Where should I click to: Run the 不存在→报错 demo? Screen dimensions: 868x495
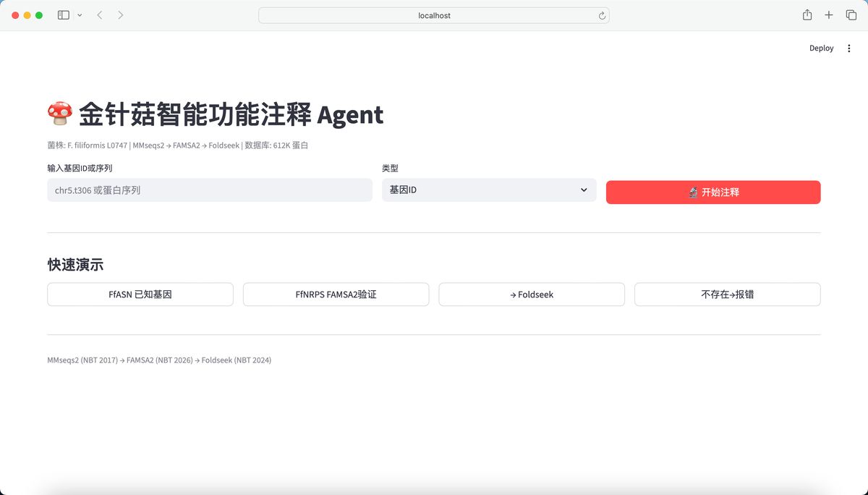[x=728, y=295]
